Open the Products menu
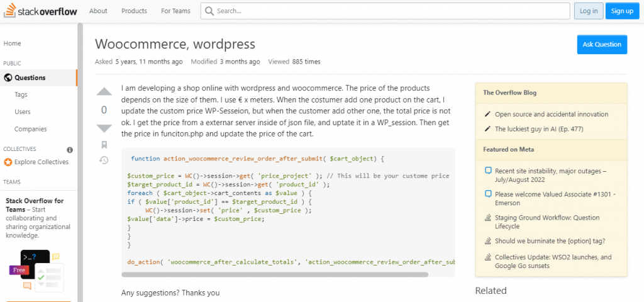The height and width of the screenshot is (302, 644). tap(134, 11)
